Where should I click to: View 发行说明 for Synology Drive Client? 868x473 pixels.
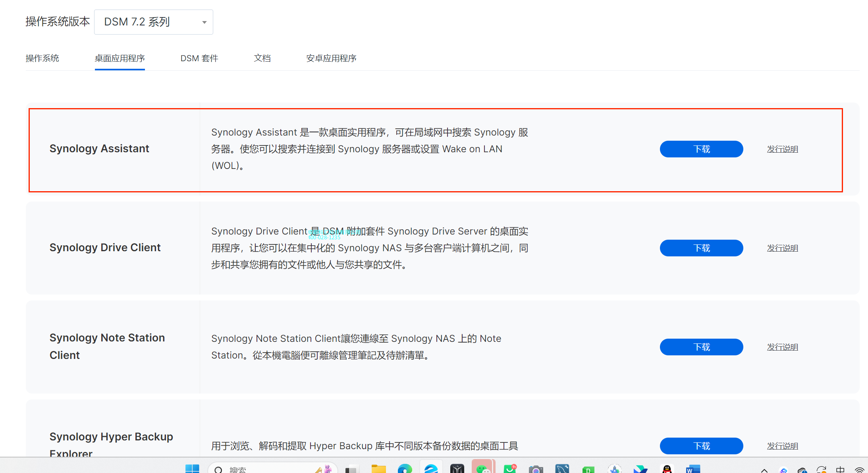point(782,248)
